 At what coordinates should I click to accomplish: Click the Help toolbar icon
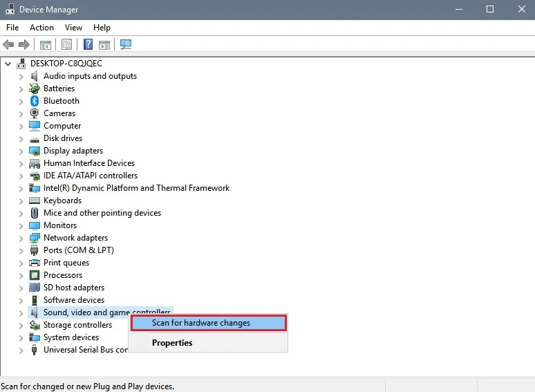pos(88,45)
